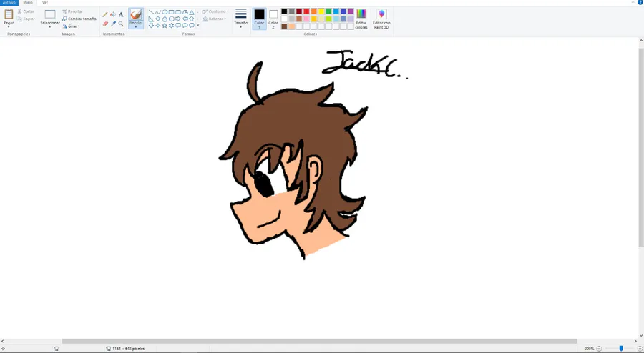Pick the custom peach skin swatch

coord(292,26)
